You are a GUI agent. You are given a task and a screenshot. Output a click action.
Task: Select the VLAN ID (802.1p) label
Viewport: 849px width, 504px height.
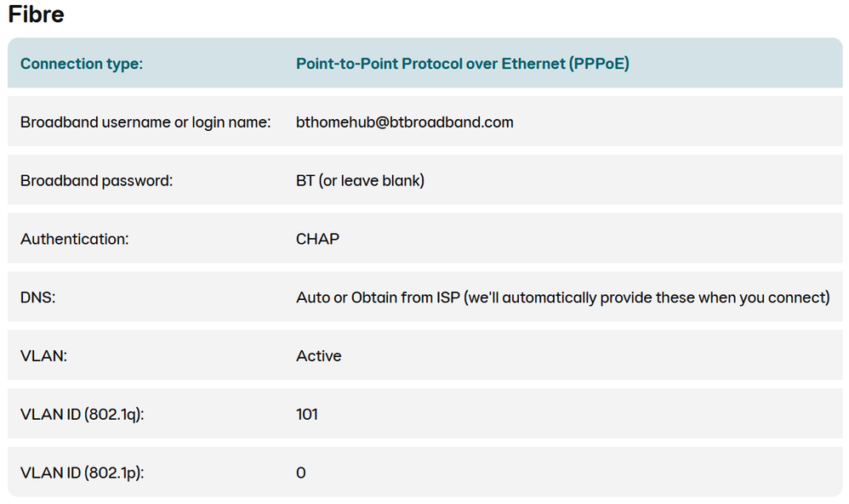[82, 473]
